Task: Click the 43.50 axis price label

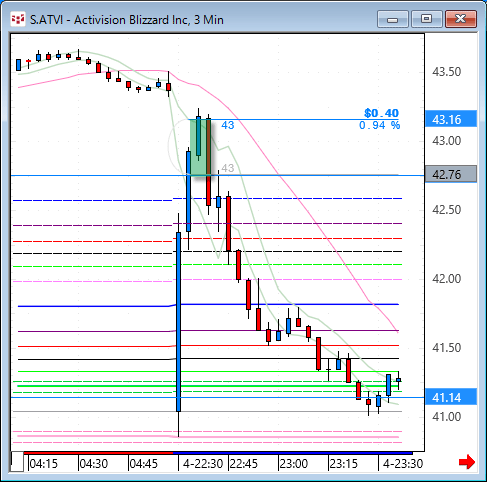Action: pos(446,72)
